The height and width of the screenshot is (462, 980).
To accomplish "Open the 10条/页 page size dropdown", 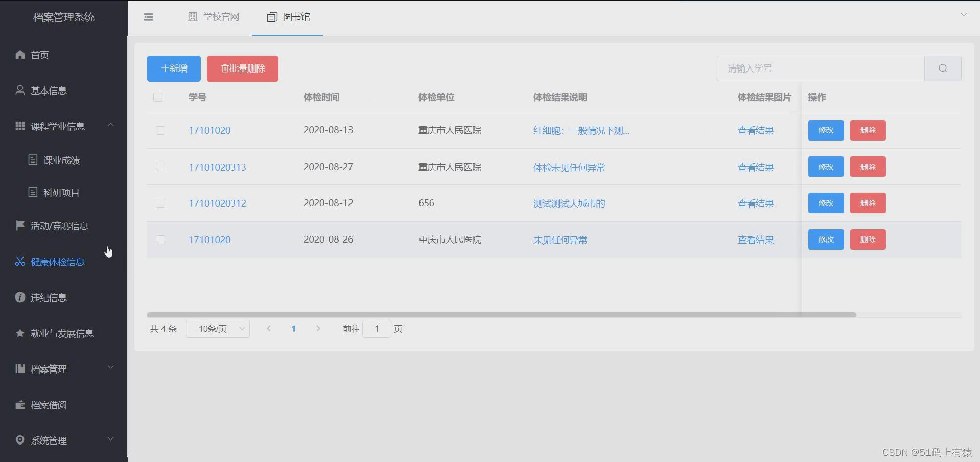I will 218,329.
